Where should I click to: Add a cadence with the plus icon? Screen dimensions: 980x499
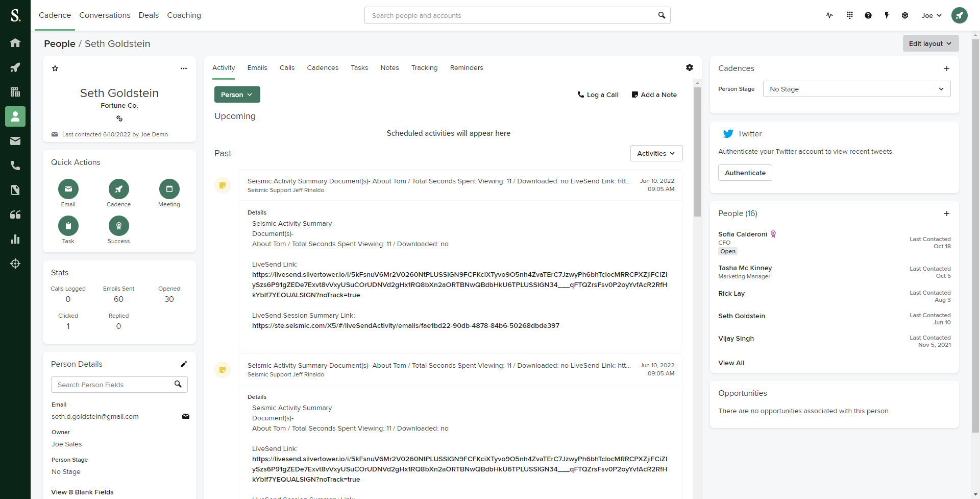pyautogui.click(x=947, y=68)
